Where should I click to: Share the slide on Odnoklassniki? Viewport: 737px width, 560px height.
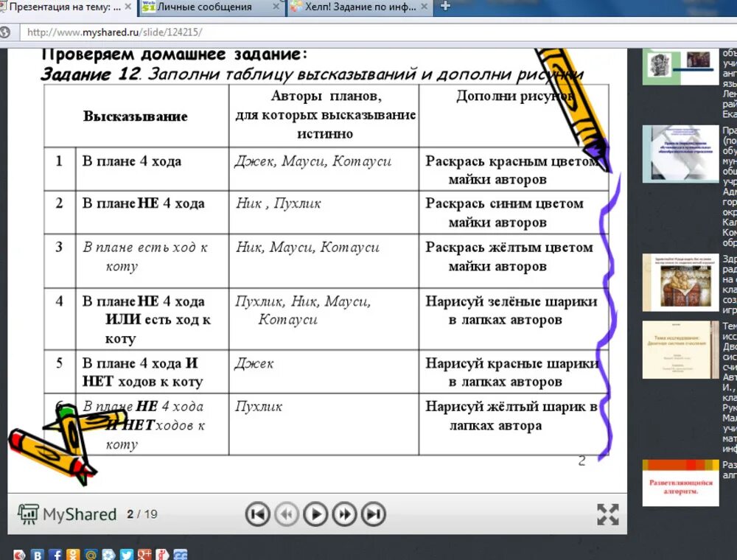point(73,555)
